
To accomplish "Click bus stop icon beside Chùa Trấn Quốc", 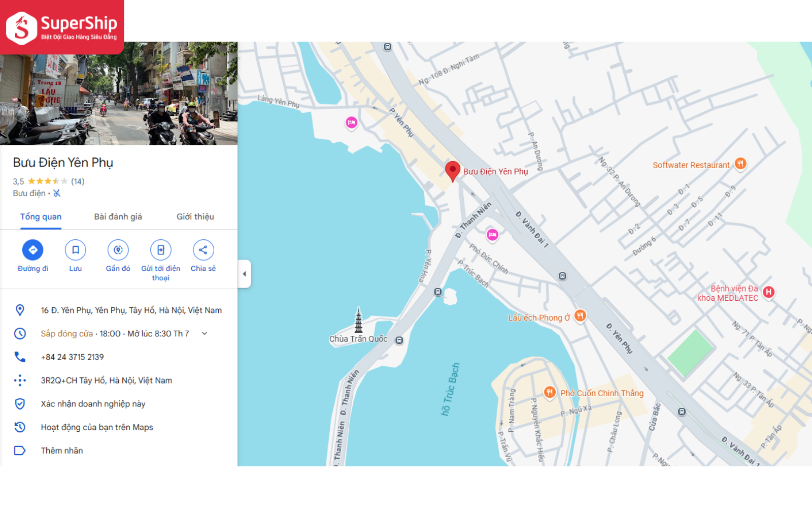I will pyautogui.click(x=399, y=340).
